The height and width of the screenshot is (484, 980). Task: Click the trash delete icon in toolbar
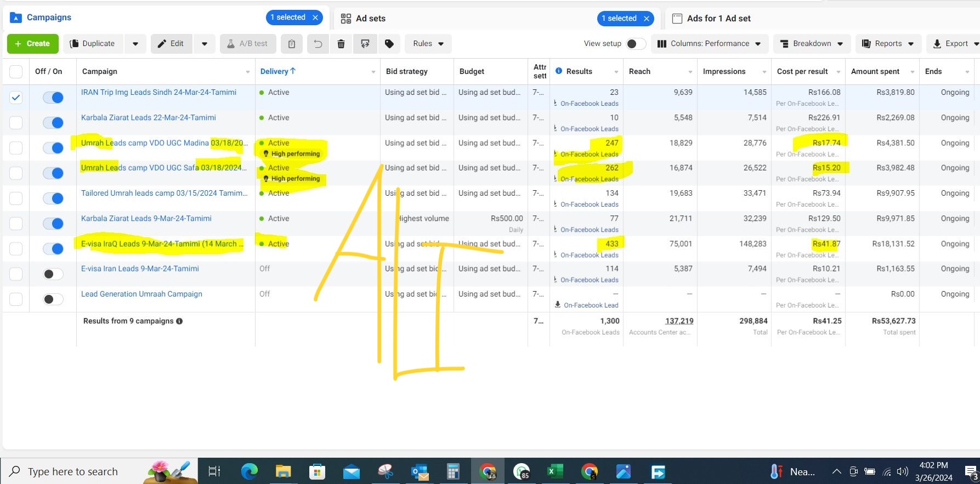pyautogui.click(x=341, y=44)
